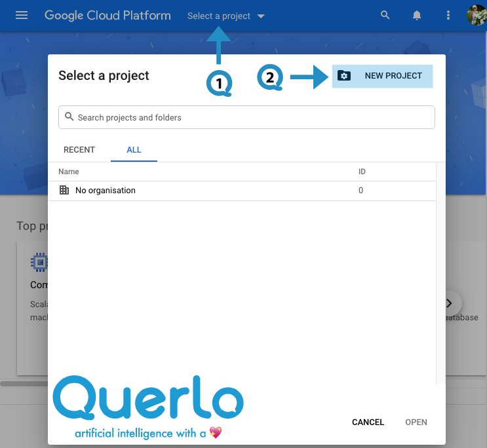Click the Search projects and folders field
Image resolution: width=487 pixels, height=448 pixels.
(x=246, y=117)
